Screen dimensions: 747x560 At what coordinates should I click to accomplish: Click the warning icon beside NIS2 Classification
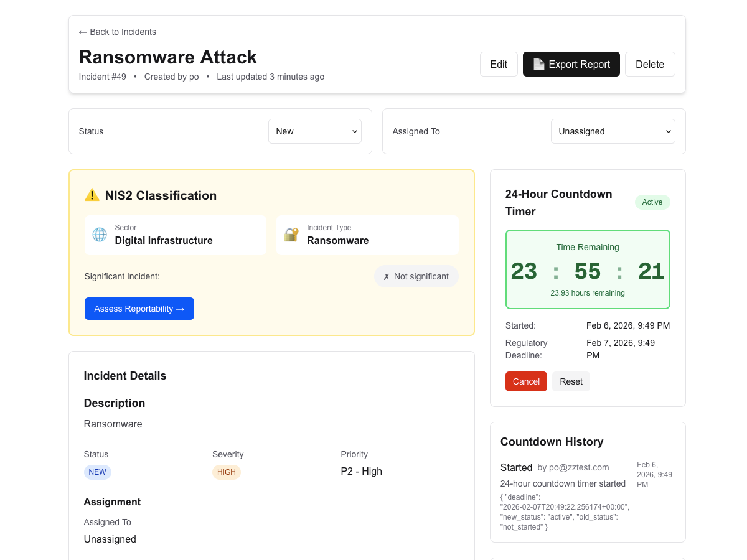(92, 195)
